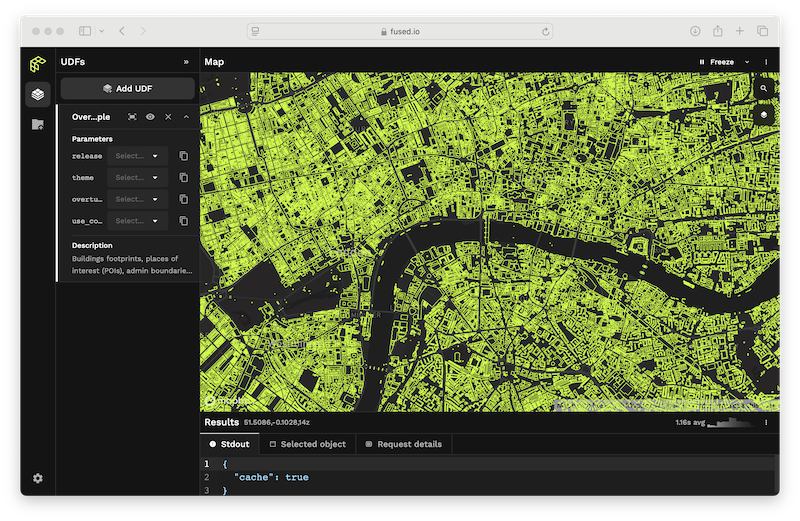Toggle the Safari sidebar icon

point(85,31)
